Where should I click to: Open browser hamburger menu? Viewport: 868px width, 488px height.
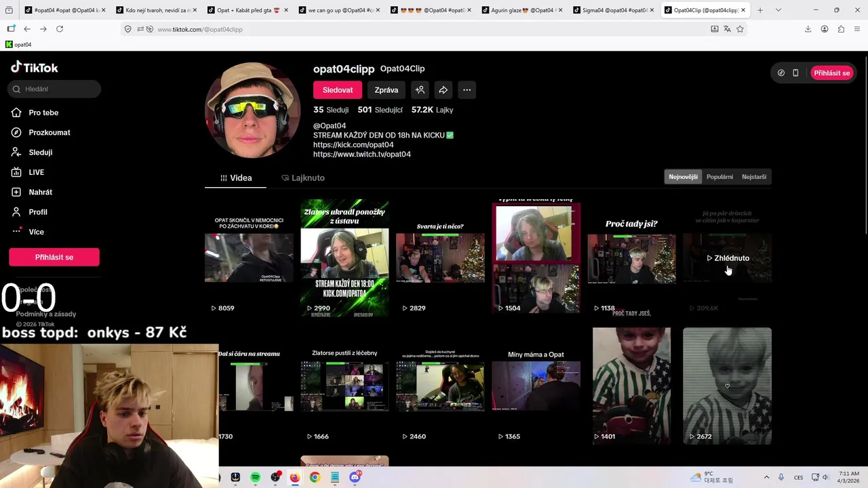point(858,29)
